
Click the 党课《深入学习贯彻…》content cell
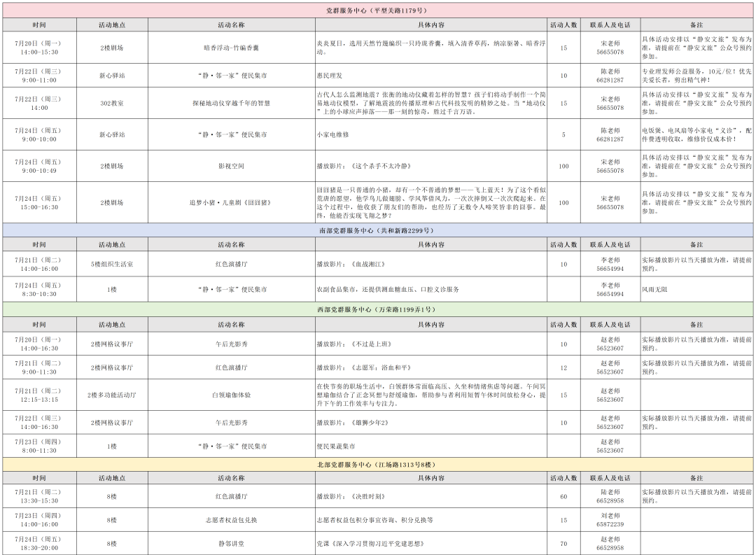point(431,543)
